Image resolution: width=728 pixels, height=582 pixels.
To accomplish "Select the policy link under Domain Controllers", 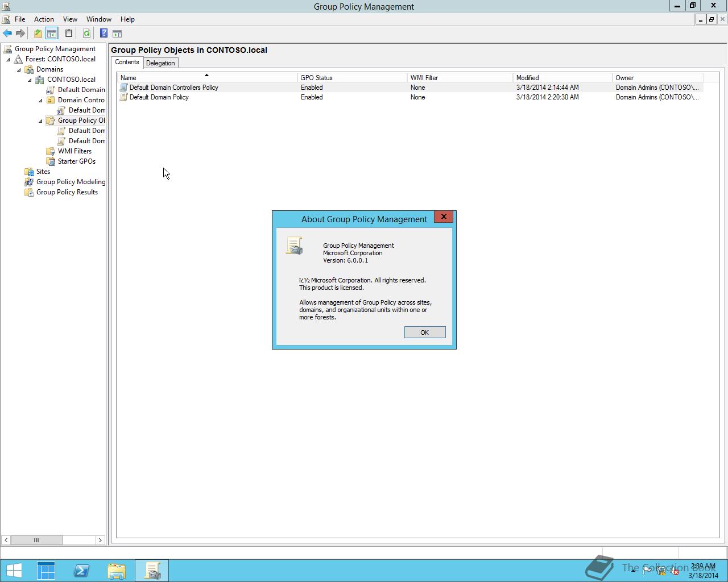I will [x=86, y=110].
